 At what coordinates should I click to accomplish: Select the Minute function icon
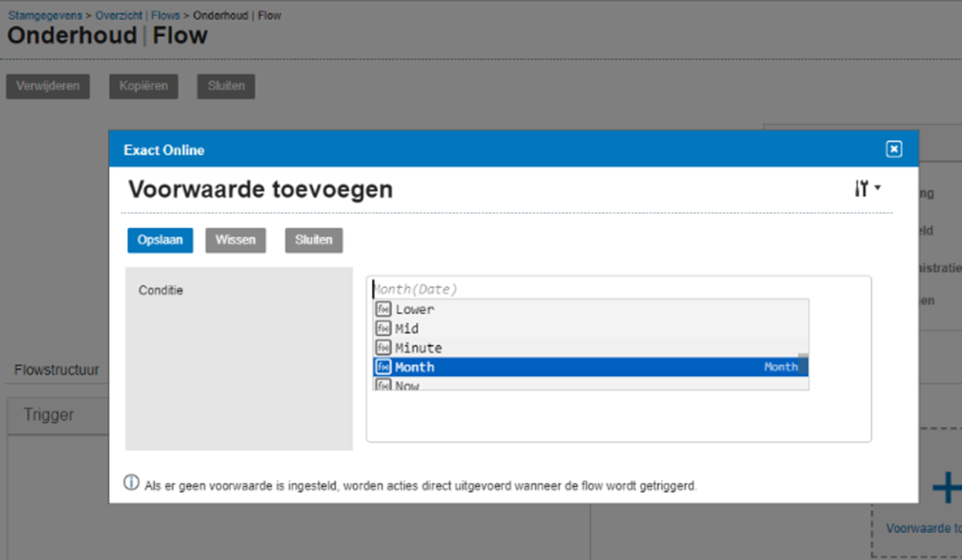[384, 347]
